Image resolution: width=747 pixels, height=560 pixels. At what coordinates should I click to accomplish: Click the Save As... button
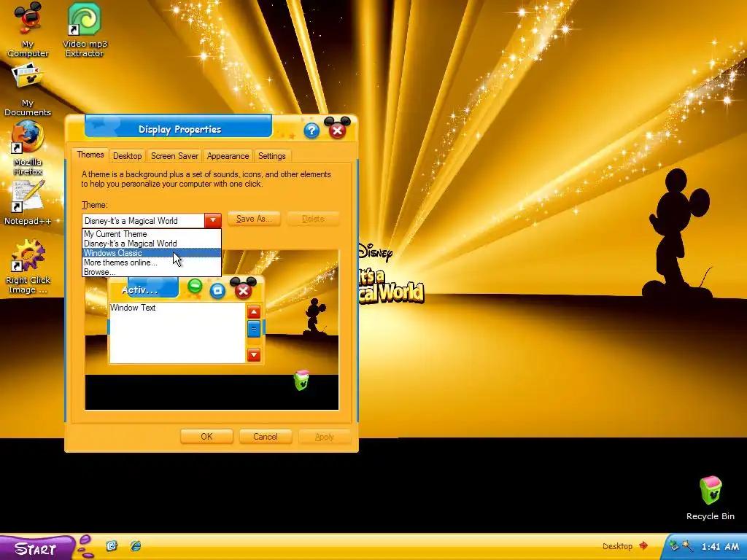254,219
